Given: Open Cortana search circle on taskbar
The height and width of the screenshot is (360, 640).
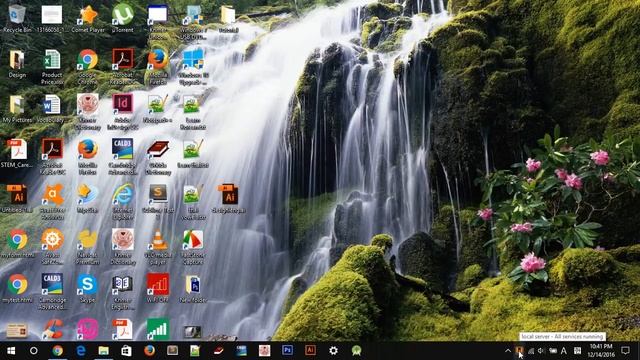Looking at the screenshot, I should (34, 351).
